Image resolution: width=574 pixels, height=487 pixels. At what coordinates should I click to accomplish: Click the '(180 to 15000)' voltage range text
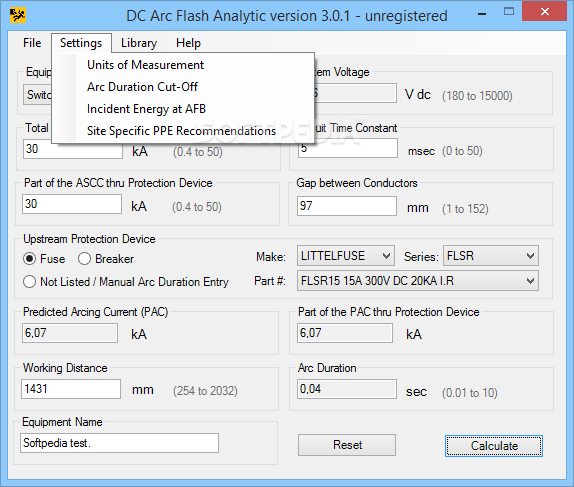tap(477, 96)
